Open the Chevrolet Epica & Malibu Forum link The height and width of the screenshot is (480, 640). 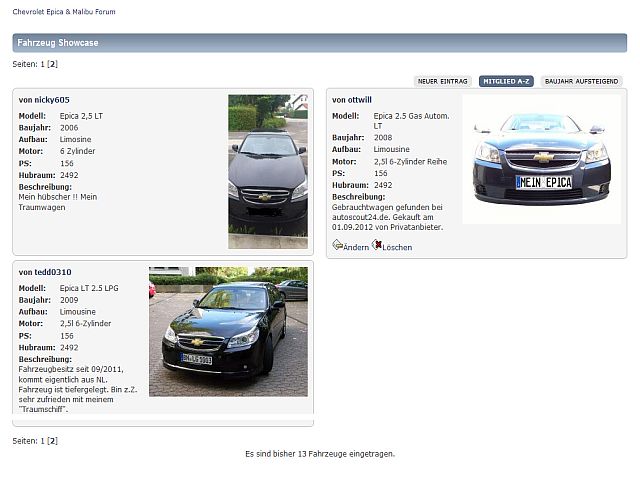point(64,12)
